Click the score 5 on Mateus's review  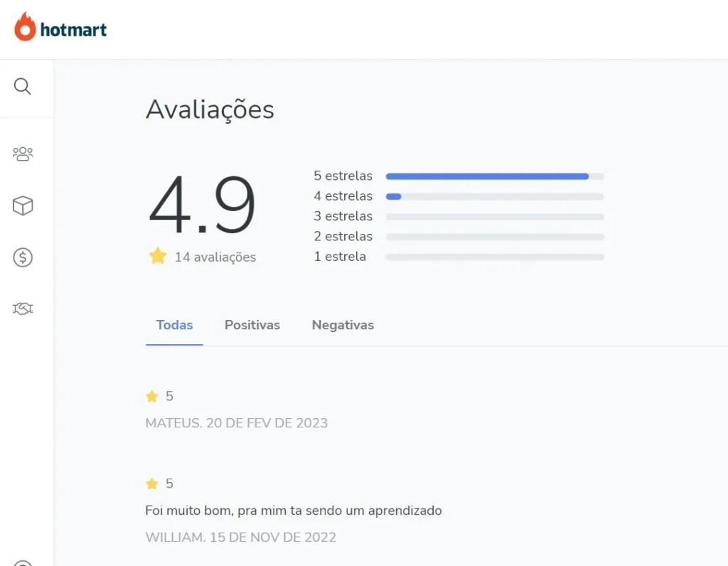click(169, 396)
